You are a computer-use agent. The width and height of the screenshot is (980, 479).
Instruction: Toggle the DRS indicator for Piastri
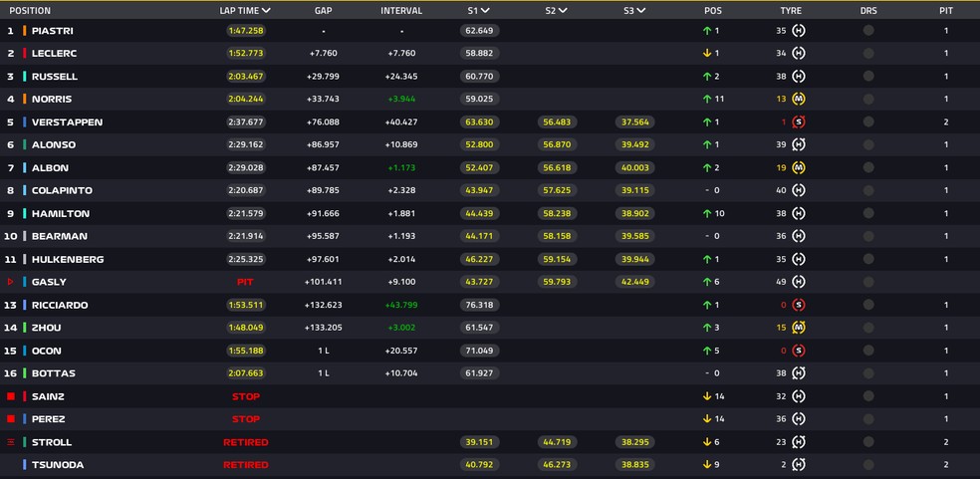868,30
